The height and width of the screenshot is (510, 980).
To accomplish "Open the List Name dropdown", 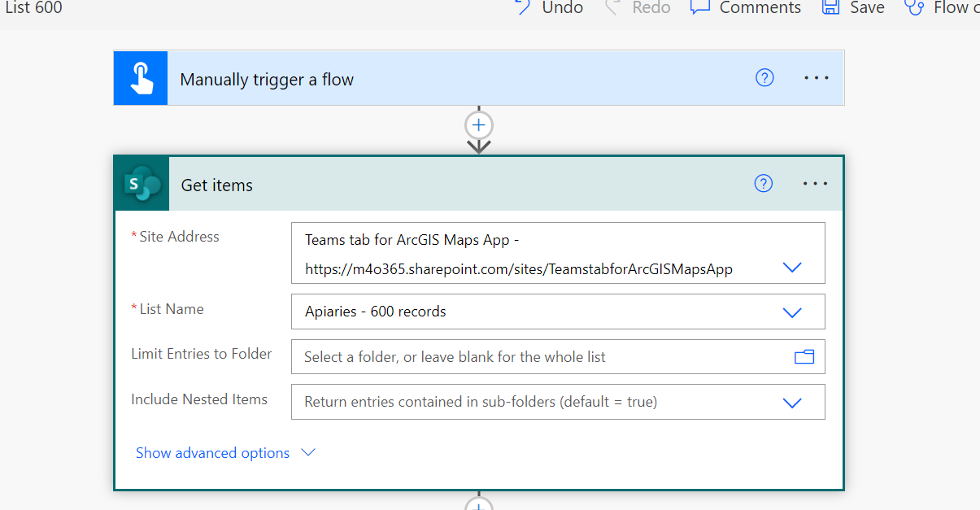I will point(791,312).
